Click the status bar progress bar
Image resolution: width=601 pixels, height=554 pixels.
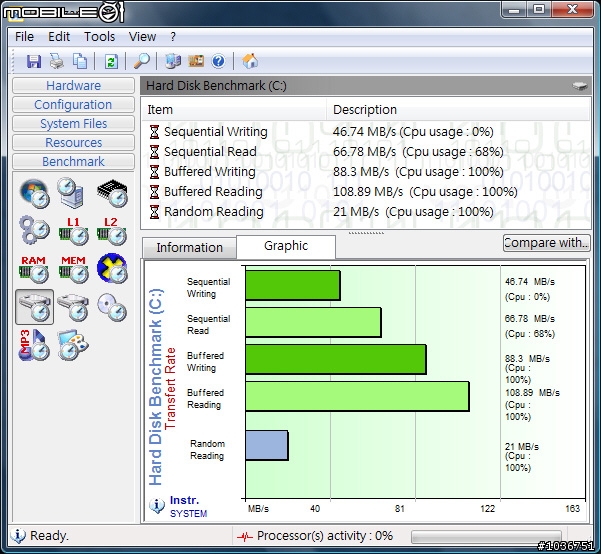pyautogui.click(x=486, y=537)
